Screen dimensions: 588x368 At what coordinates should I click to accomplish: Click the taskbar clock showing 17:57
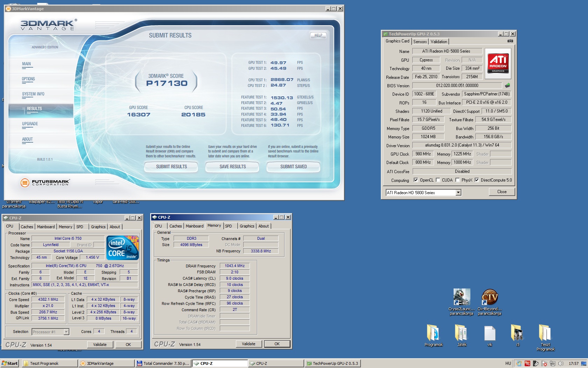(x=573, y=363)
